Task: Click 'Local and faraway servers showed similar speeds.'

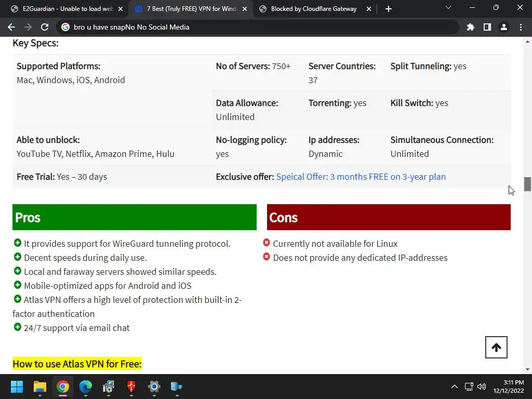Action: pyautogui.click(x=120, y=272)
